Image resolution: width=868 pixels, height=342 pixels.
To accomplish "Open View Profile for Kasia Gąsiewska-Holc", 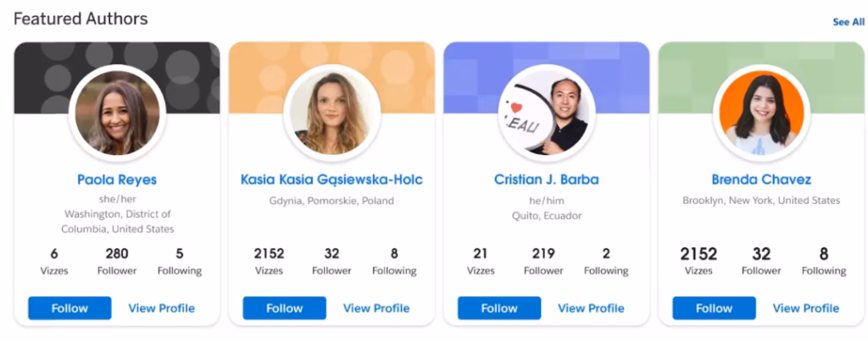I will (x=376, y=308).
